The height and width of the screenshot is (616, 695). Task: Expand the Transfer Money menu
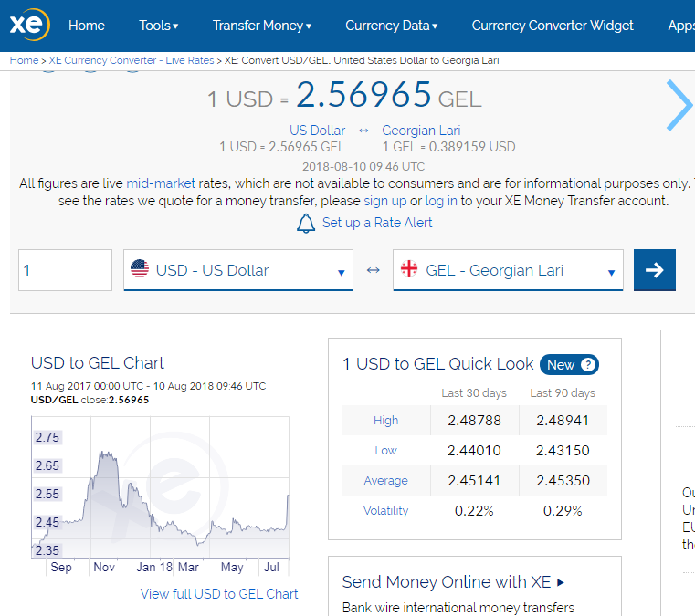(262, 26)
